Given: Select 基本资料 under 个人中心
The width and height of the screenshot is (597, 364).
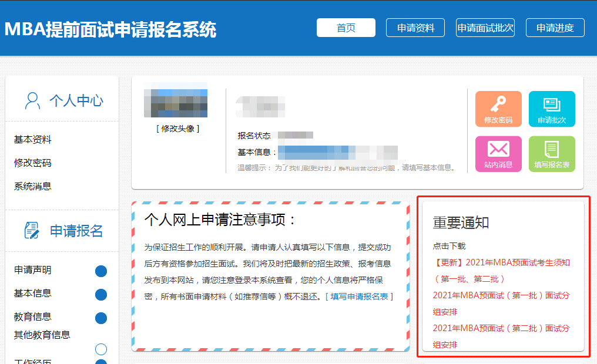Looking at the screenshot, I should (x=33, y=140).
